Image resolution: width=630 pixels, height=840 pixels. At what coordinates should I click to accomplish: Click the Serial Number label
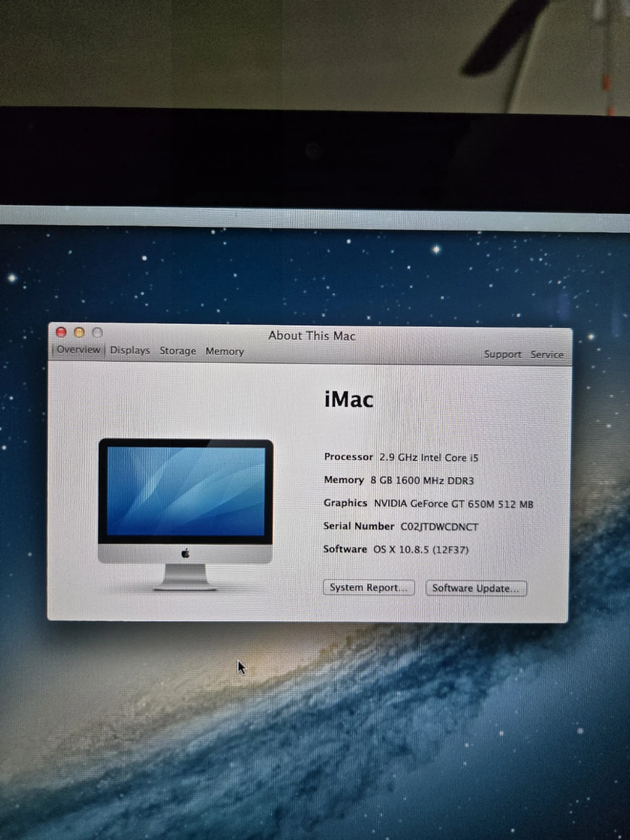359,526
